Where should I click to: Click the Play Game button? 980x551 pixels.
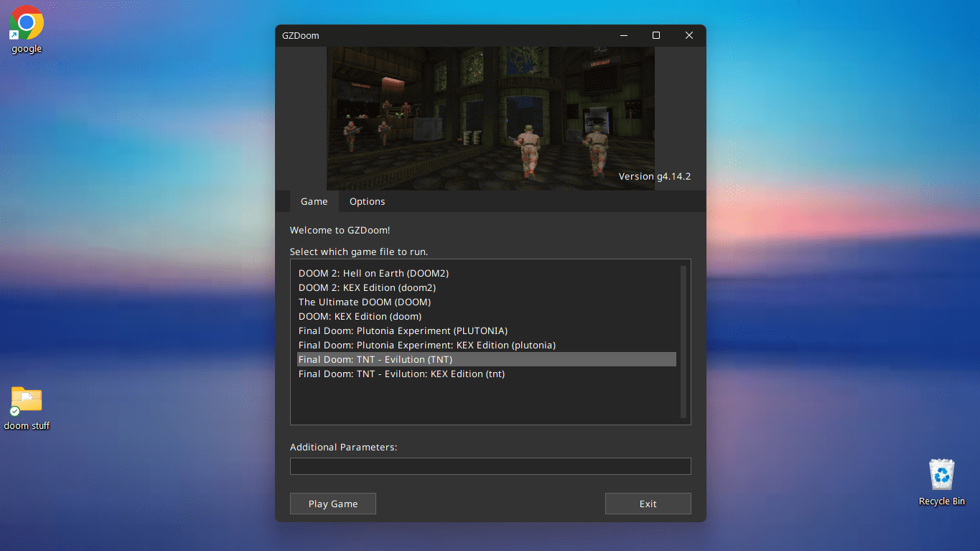tap(332, 504)
